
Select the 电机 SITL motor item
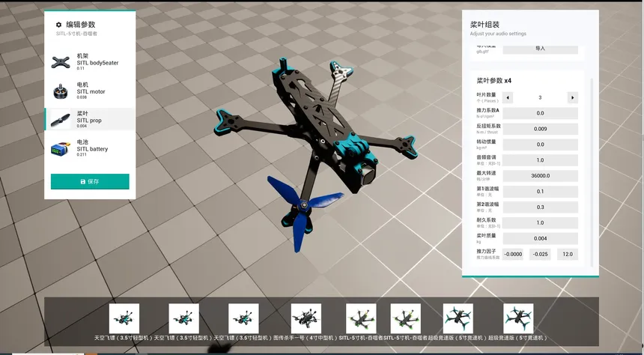[90, 91]
